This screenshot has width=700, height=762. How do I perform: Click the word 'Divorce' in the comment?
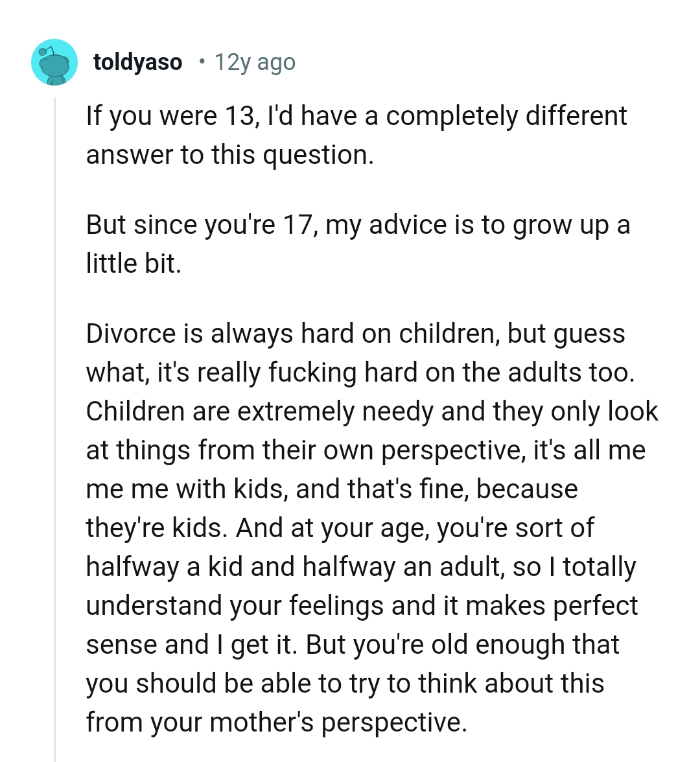pyautogui.click(x=120, y=334)
